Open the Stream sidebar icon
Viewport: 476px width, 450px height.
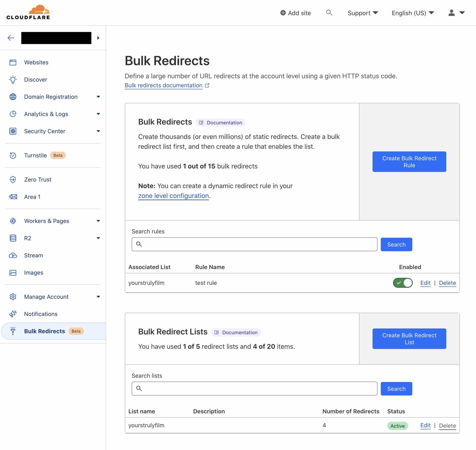point(13,255)
